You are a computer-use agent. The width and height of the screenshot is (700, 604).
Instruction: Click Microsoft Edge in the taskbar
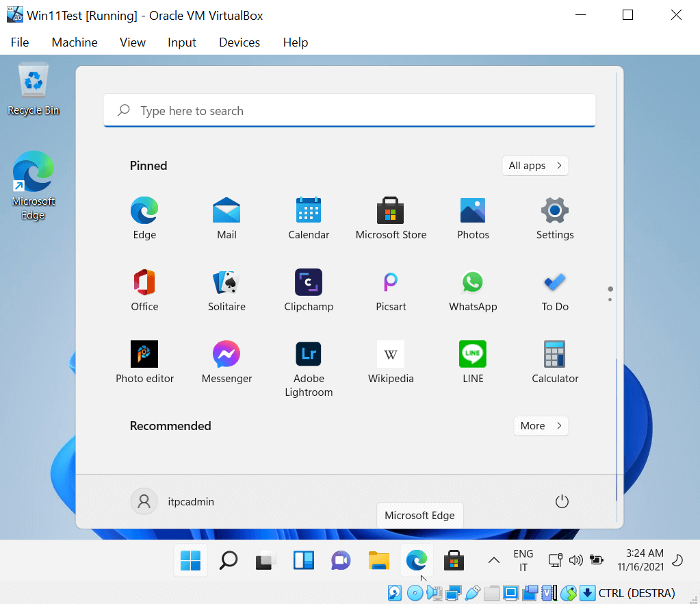(x=417, y=561)
